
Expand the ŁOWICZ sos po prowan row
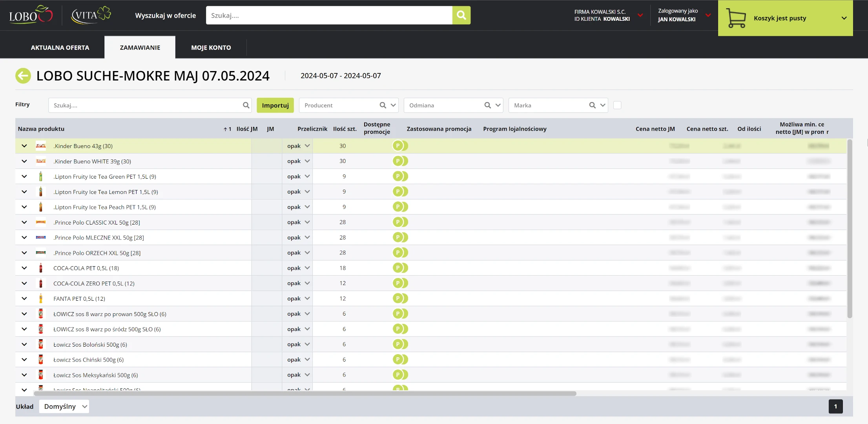(x=24, y=314)
